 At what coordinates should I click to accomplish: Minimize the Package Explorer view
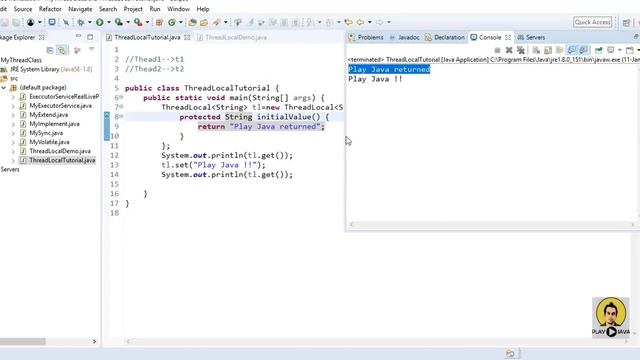tap(78, 37)
